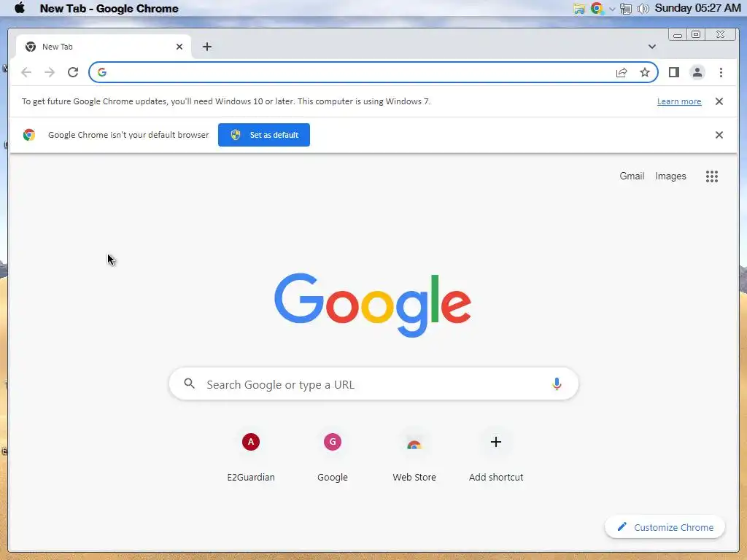The image size is (747, 560).
Task: Dismiss the Windows 7 update notice
Action: 719,101
